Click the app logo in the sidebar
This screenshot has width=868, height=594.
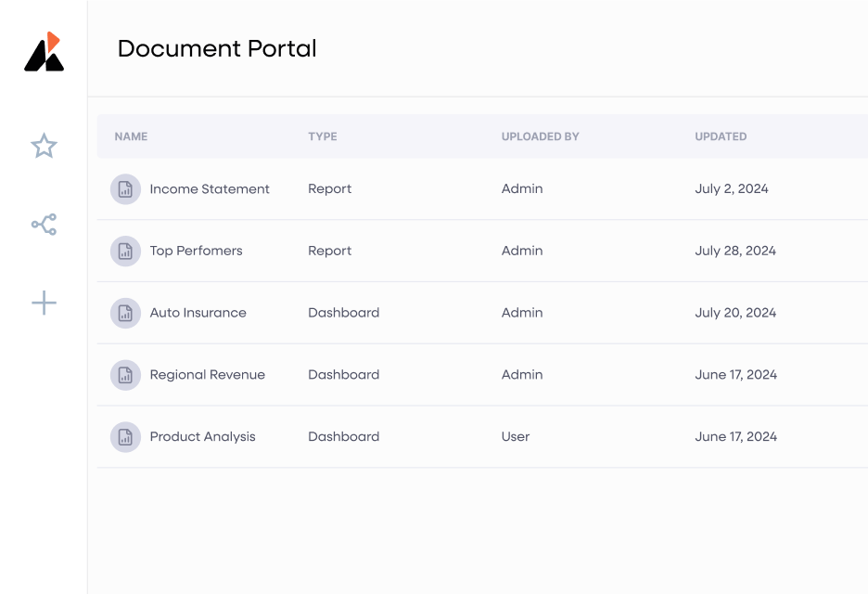(x=44, y=52)
